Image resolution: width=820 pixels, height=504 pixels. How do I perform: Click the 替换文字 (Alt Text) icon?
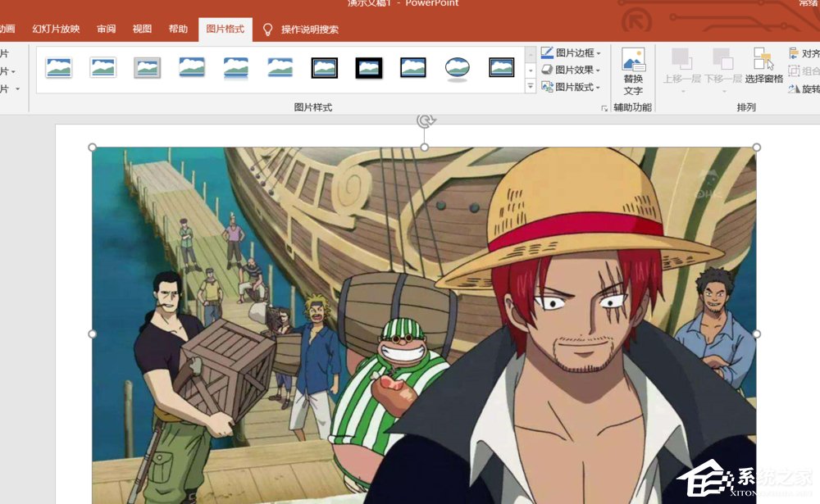(x=633, y=71)
